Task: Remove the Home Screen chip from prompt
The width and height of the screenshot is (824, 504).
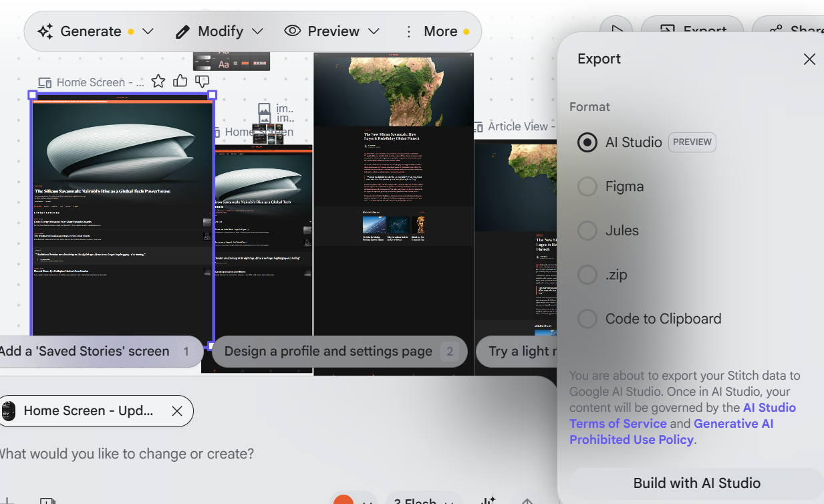Action: coord(177,411)
